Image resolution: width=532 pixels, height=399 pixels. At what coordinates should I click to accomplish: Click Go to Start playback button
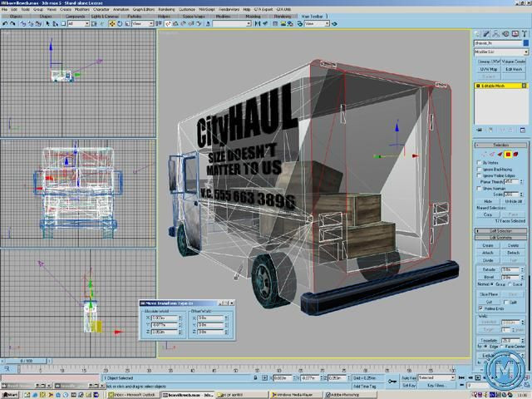[461, 377]
